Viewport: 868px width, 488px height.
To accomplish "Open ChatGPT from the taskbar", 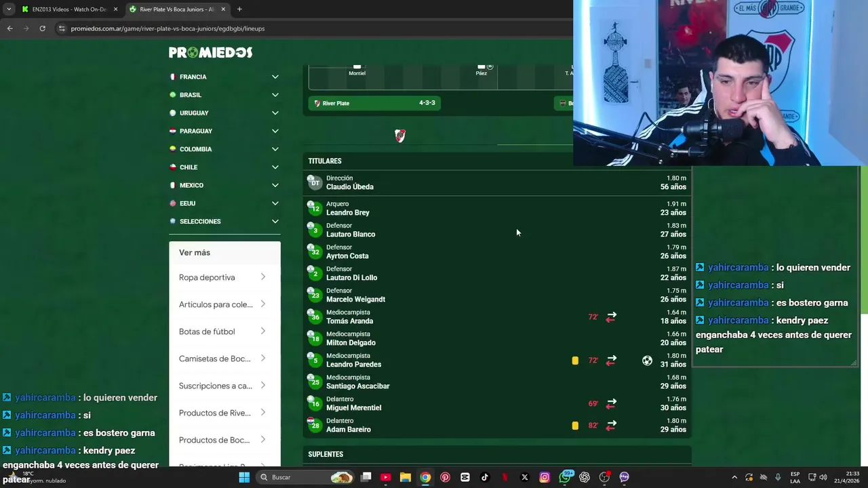I will click(585, 477).
